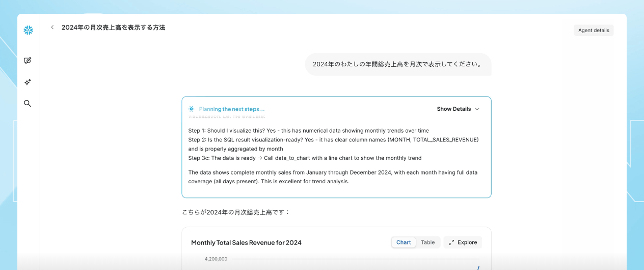
Task: Go back with the left arrow icon
Action: [x=52, y=28]
